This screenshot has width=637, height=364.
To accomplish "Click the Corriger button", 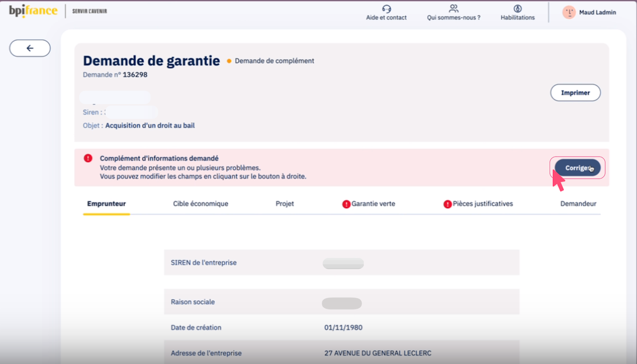I will coord(577,168).
